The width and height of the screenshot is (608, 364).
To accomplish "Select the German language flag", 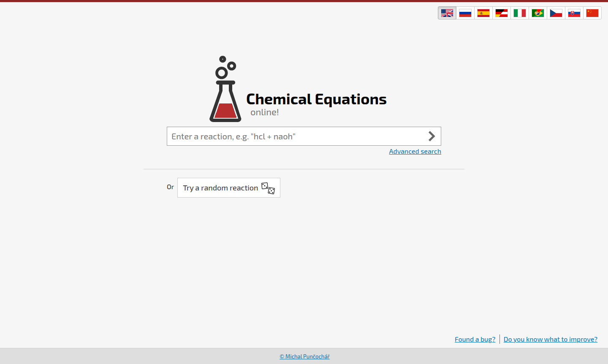I will click(x=501, y=13).
